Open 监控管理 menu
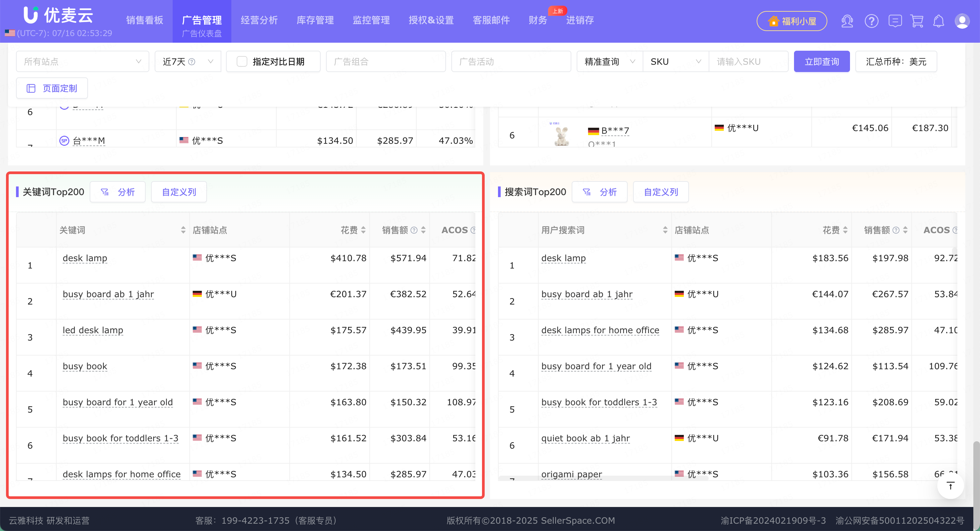This screenshot has width=980, height=531. pyautogui.click(x=371, y=20)
